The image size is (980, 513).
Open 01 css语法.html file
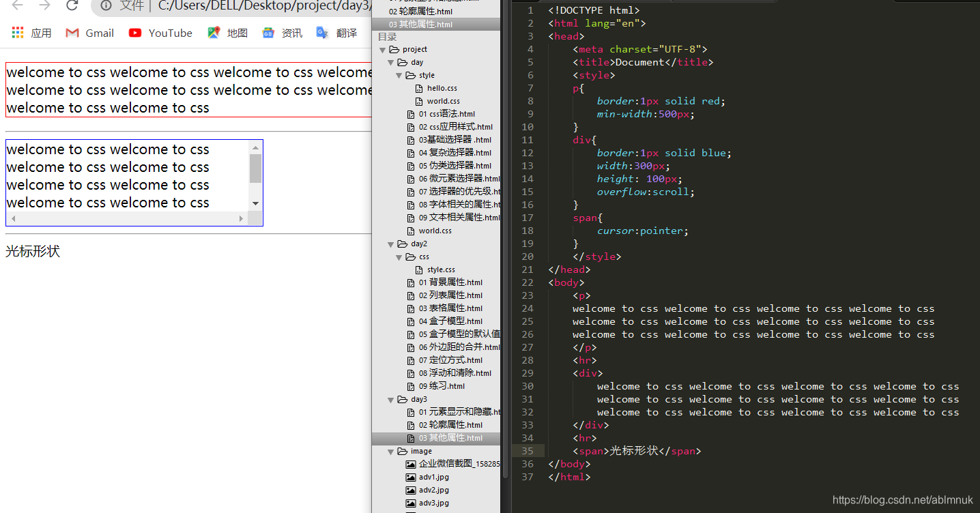(446, 114)
